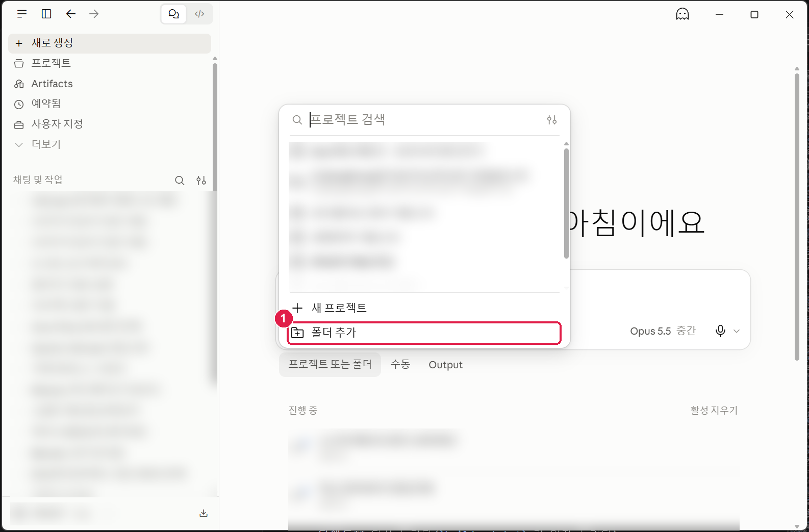Open the Opus 5.5 model selector
809x532 pixels.
pos(663,331)
